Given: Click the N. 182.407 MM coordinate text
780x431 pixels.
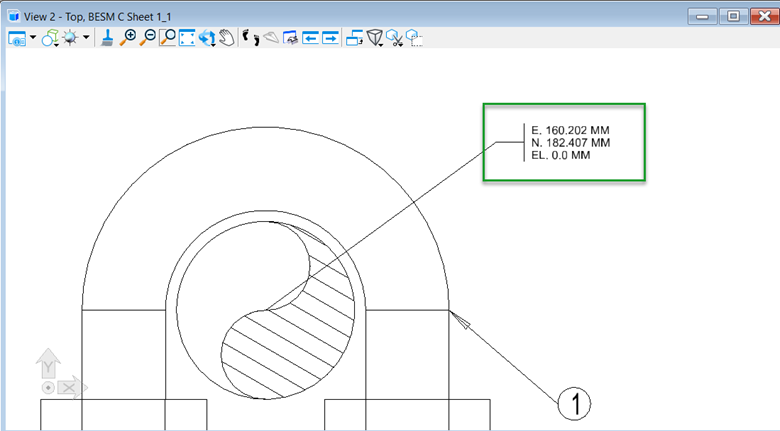Looking at the screenshot, I should 571,143.
